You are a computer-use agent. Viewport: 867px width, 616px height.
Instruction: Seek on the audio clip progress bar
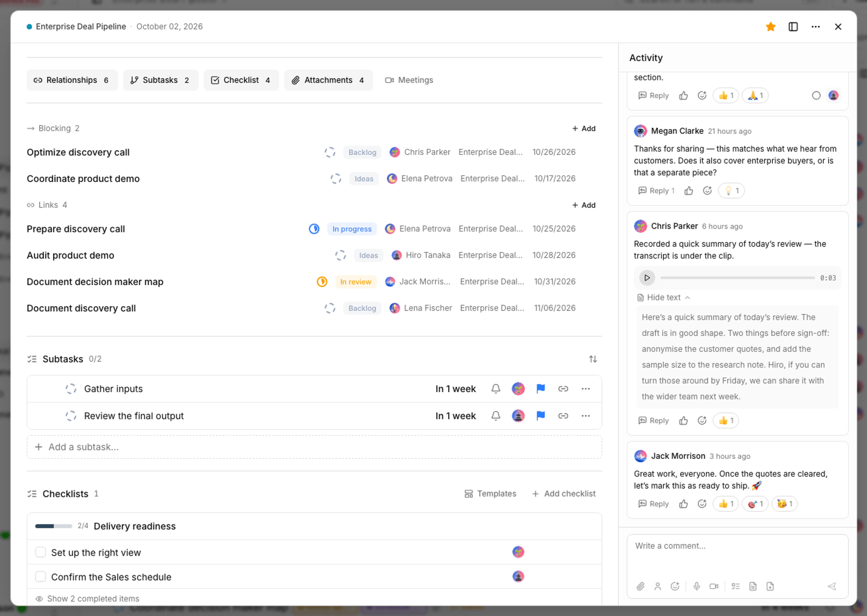click(x=737, y=277)
